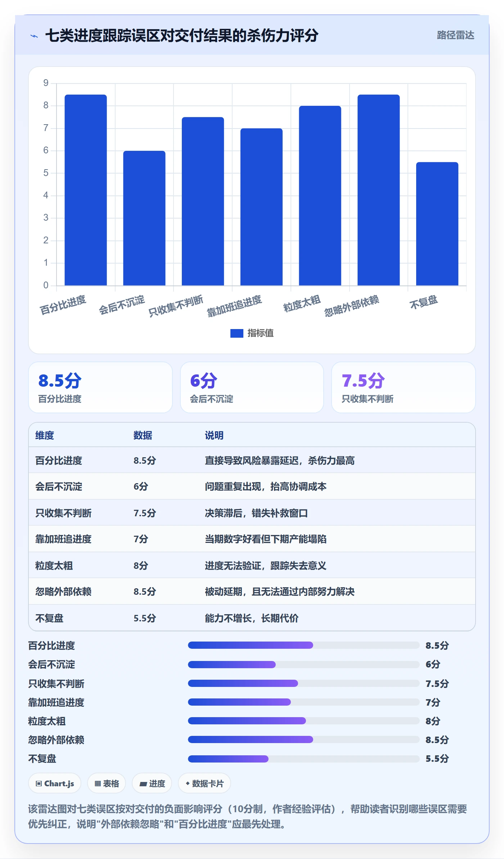Click the 百分比进度 progress bar
This screenshot has height=859, width=504.
[x=304, y=645]
